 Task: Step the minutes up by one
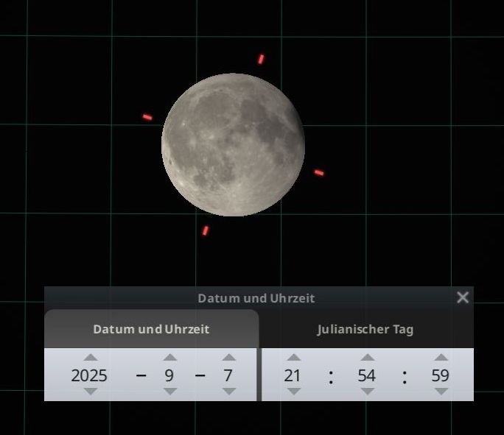[367, 358]
